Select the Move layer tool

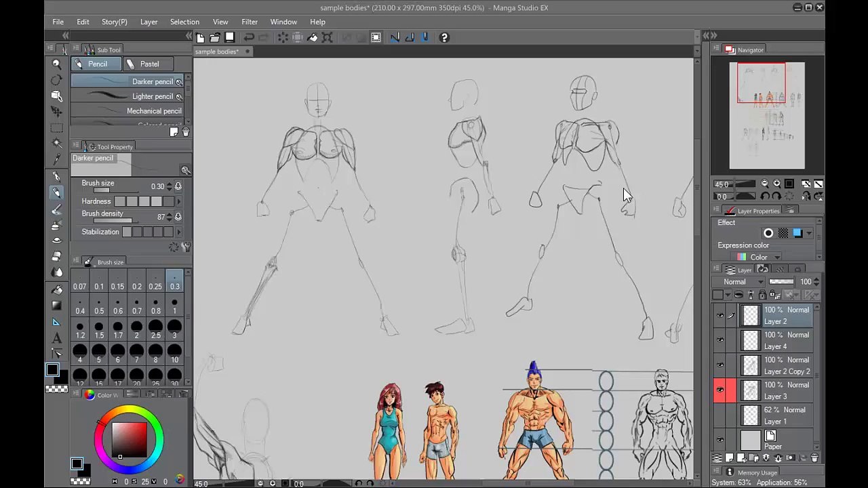click(x=57, y=111)
